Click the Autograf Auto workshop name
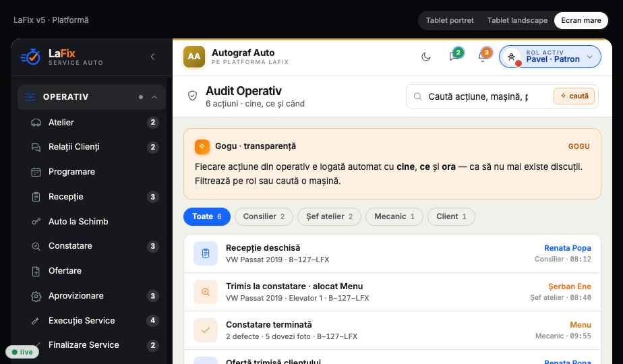 coord(243,53)
